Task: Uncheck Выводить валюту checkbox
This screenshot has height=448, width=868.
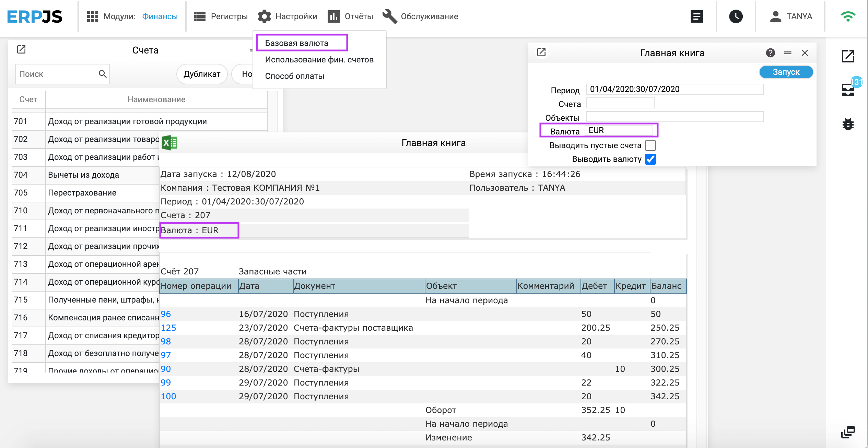Action: pos(650,159)
